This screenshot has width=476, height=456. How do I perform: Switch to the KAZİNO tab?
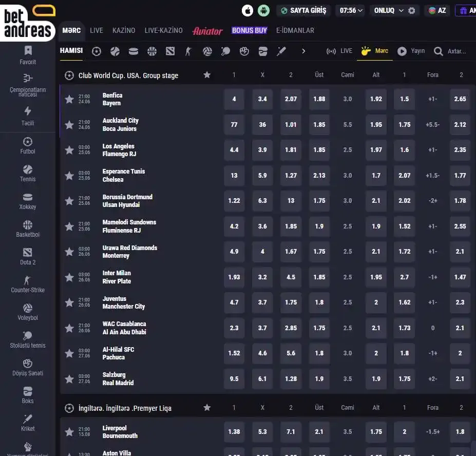tap(124, 31)
